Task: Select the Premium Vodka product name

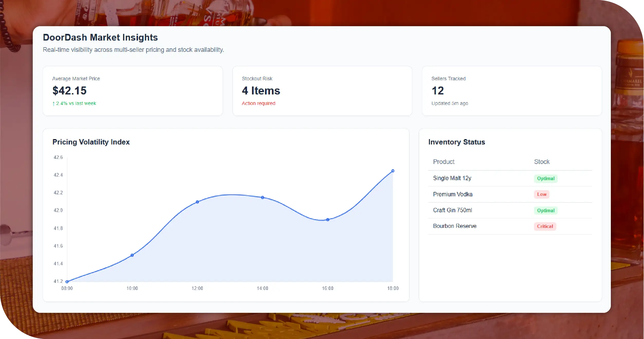Action: tap(453, 194)
